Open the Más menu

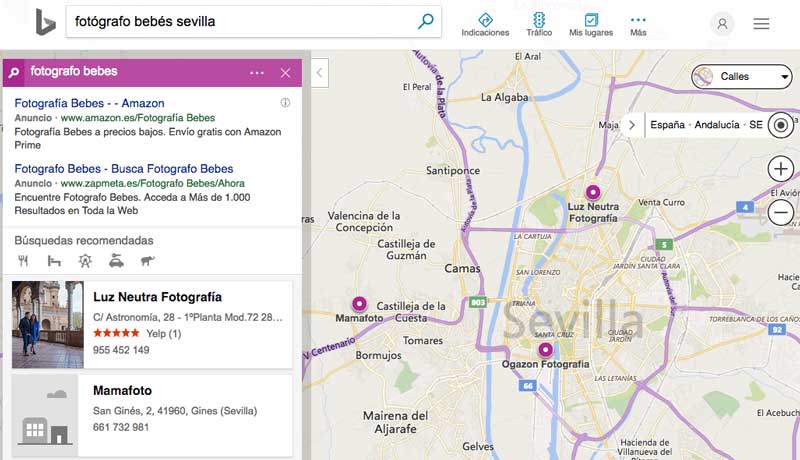(x=638, y=25)
